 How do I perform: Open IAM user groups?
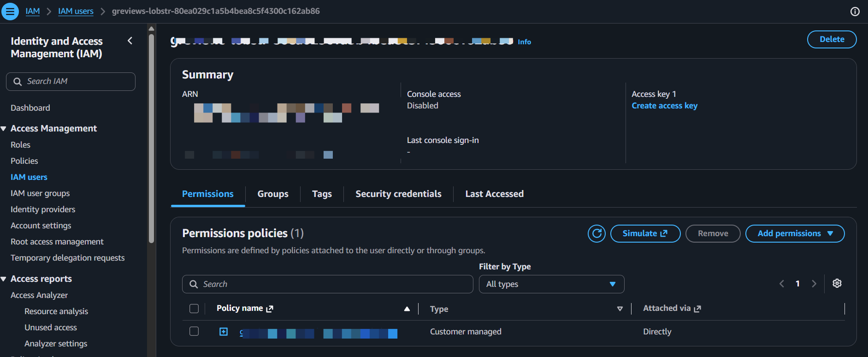(x=40, y=193)
